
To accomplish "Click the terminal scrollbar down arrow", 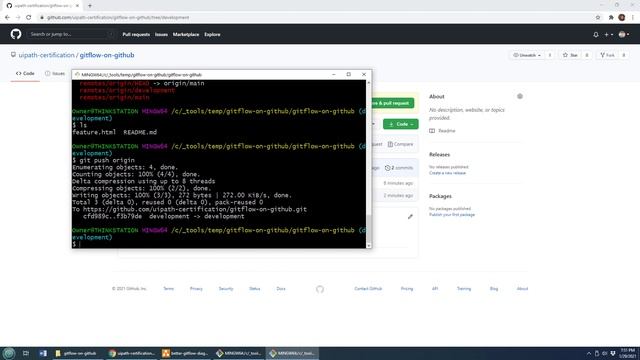I will 369,245.
